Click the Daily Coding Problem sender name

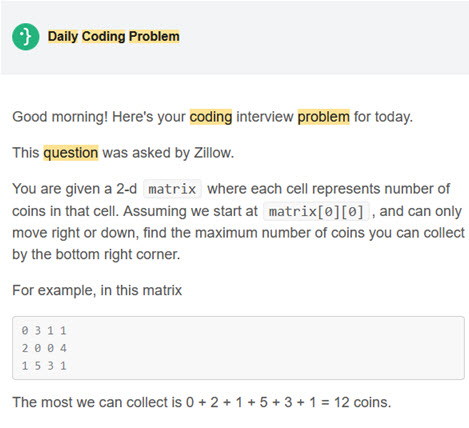coord(113,36)
